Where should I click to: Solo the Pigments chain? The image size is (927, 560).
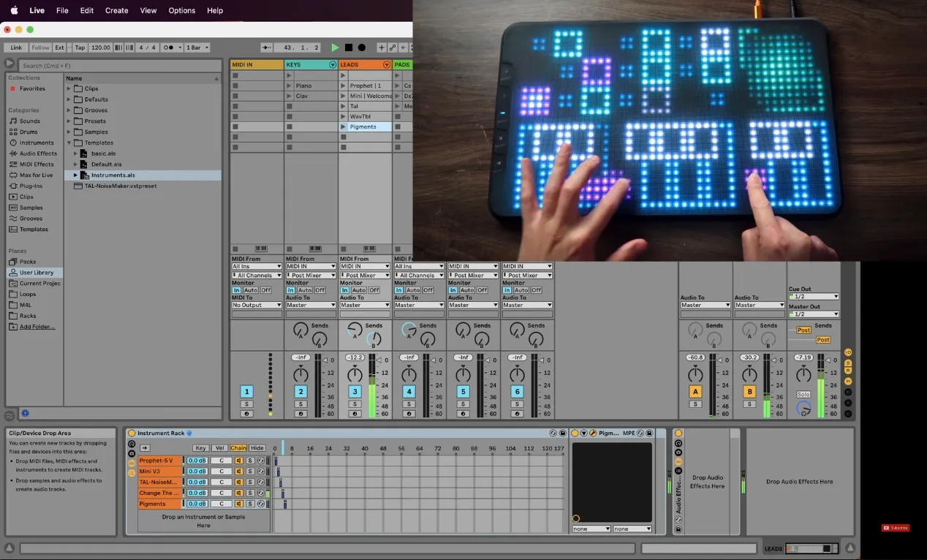pos(250,504)
